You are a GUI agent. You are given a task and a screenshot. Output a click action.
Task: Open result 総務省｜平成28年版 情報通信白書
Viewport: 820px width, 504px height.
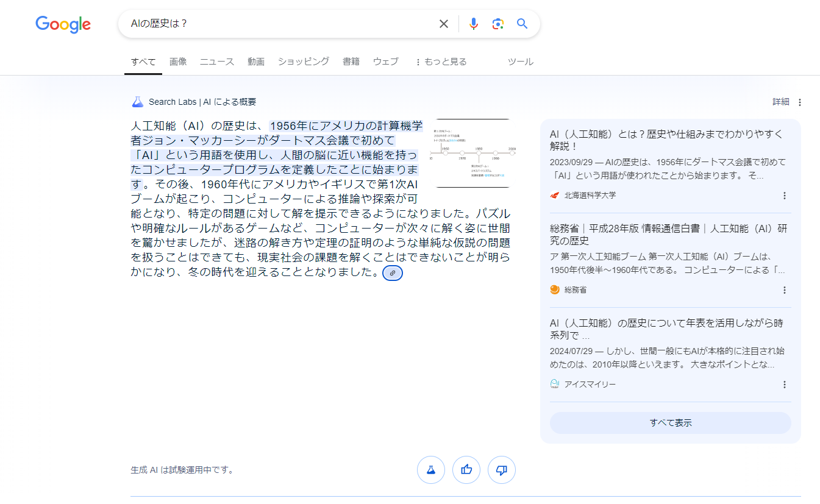[669, 235]
